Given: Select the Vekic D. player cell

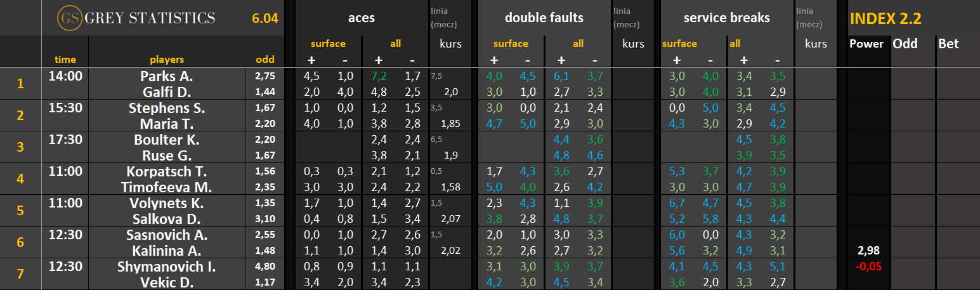Looking at the screenshot, I should (166, 282).
